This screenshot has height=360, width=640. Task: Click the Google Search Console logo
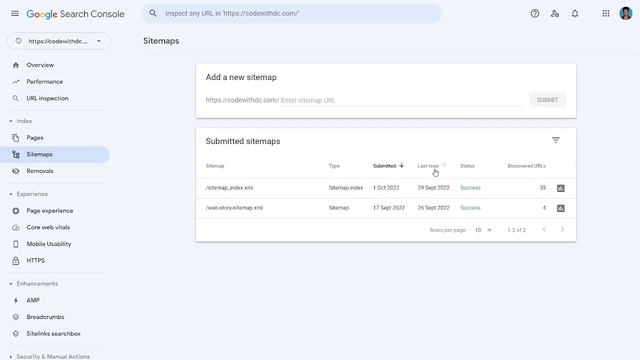[75, 14]
